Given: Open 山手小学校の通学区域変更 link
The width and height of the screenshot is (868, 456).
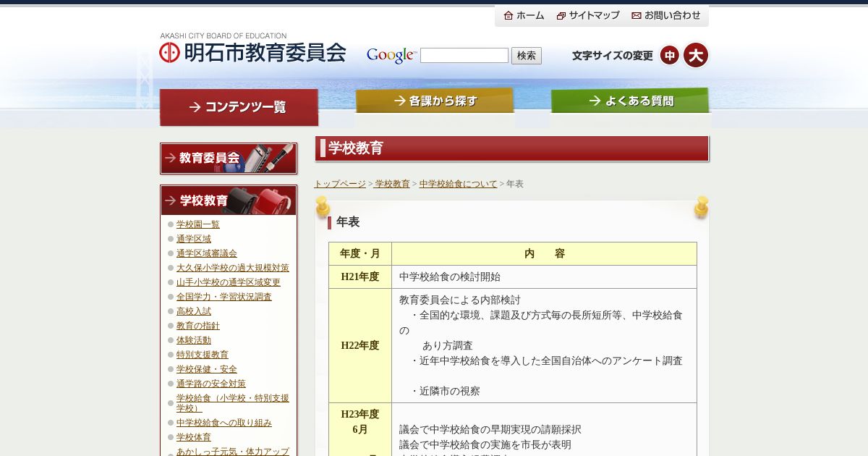Looking at the screenshot, I should pyautogui.click(x=229, y=282).
